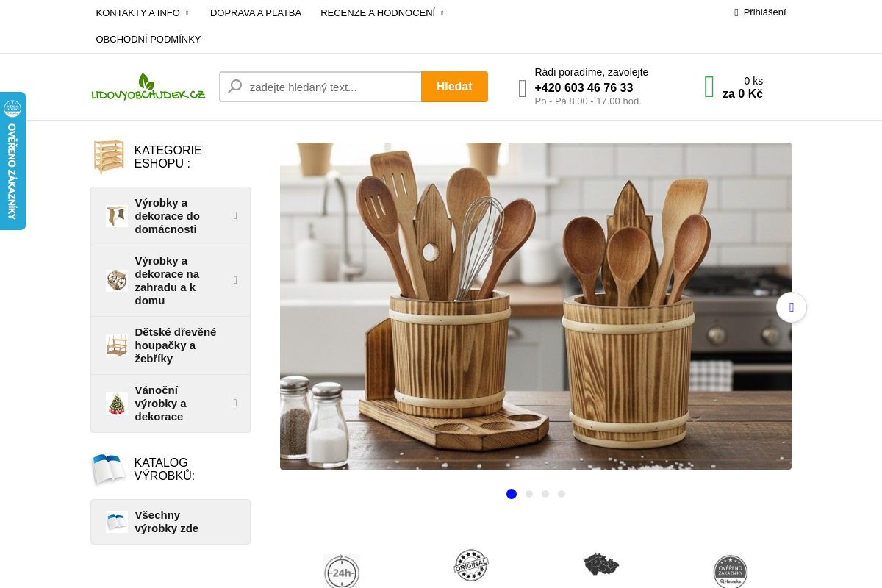Open Obchodní podmínky menu item
This screenshot has width=882, height=588.
148,39
